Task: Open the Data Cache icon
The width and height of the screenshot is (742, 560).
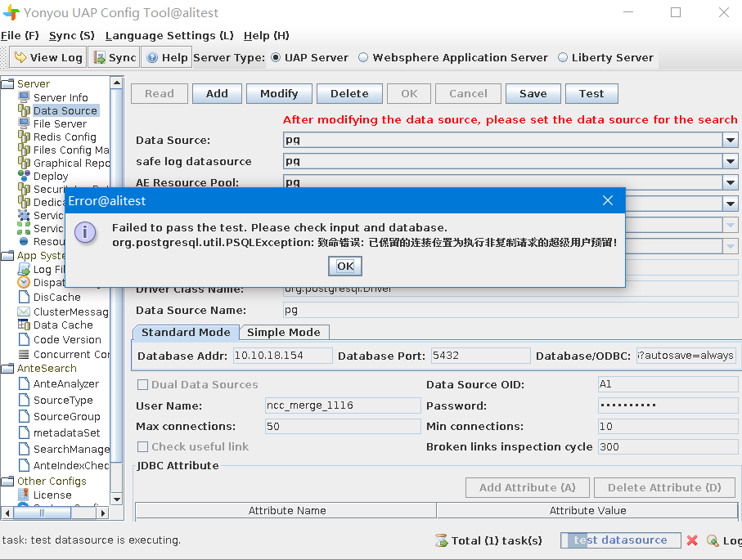Action: [x=24, y=325]
